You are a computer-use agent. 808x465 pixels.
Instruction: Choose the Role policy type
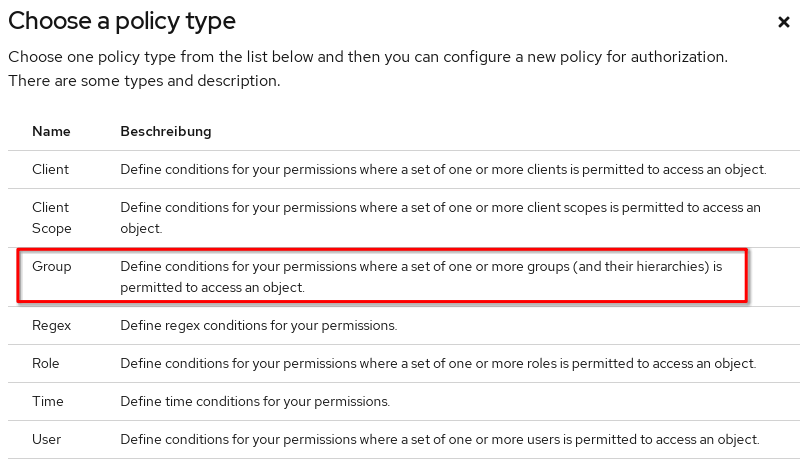[47, 363]
